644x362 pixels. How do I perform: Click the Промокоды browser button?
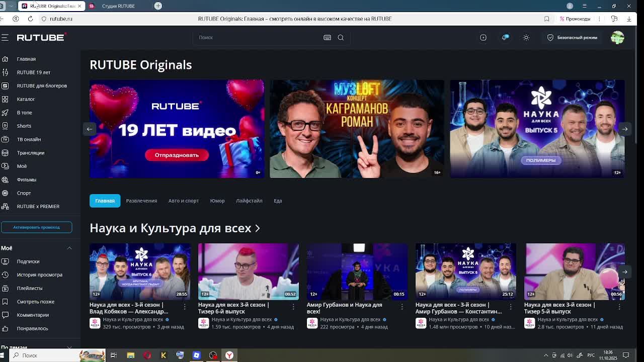click(575, 19)
